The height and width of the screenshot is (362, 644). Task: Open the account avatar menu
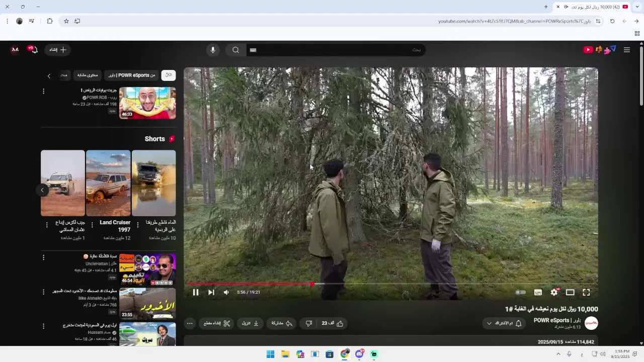pos(15,50)
